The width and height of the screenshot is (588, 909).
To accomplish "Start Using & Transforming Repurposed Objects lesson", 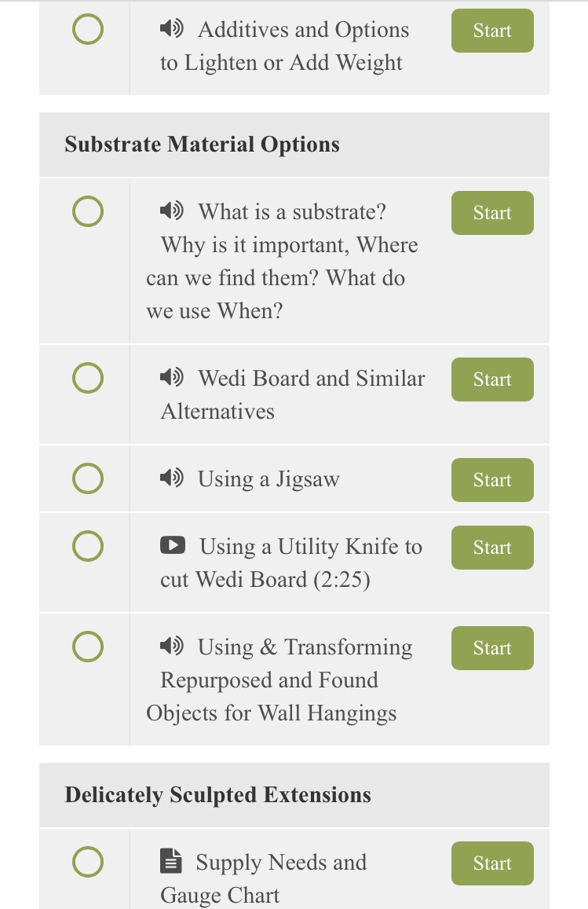I will click(x=492, y=648).
